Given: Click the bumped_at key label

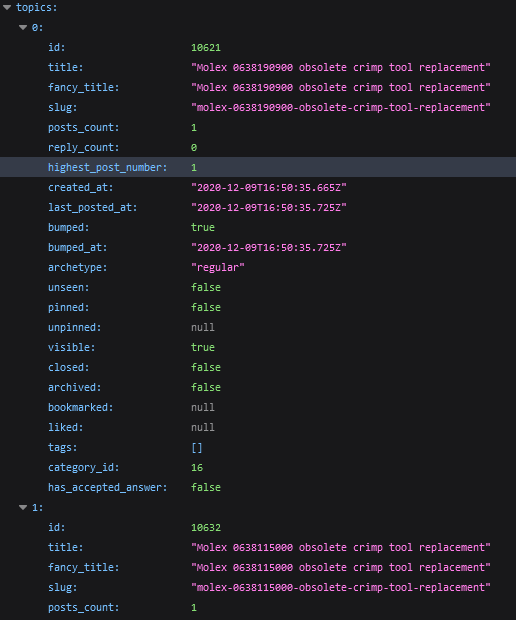Looking at the screenshot, I should point(77,248).
